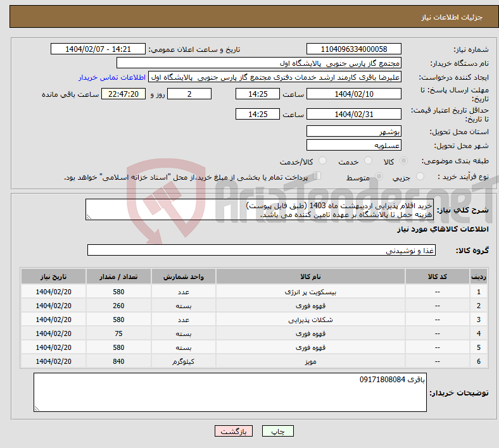
Task: Click the response deadline time field 14:25
Action: pyautogui.click(x=258, y=94)
